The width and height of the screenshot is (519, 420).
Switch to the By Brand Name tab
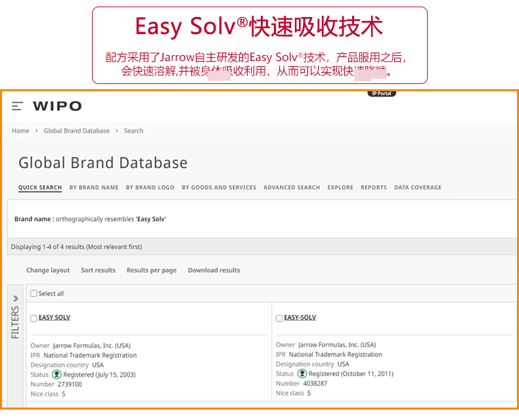94,188
